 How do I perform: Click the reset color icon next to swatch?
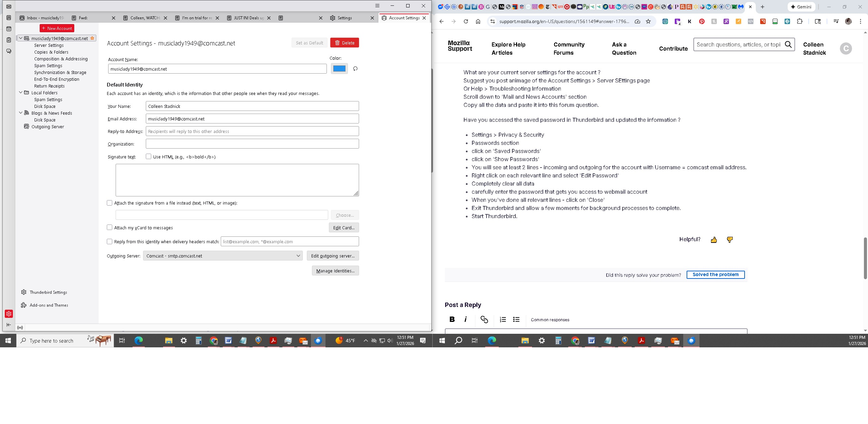click(x=355, y=69)
